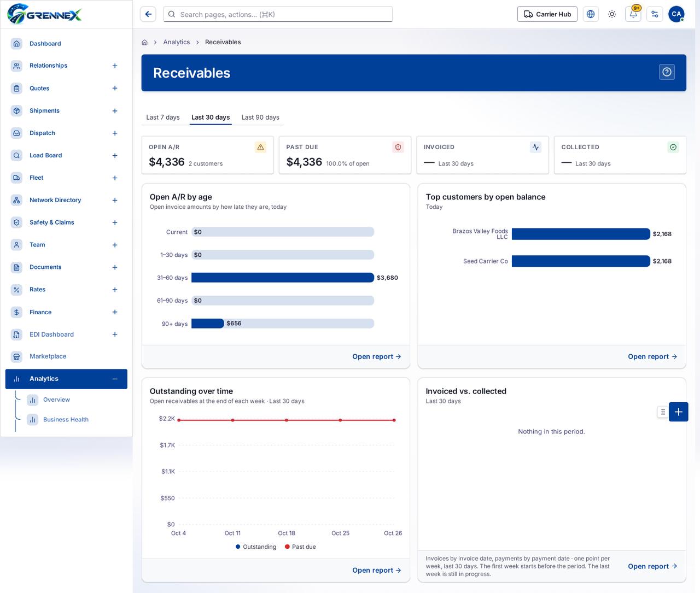Open notifications bell
Screen dimensions: 700x593
(633, 14)
